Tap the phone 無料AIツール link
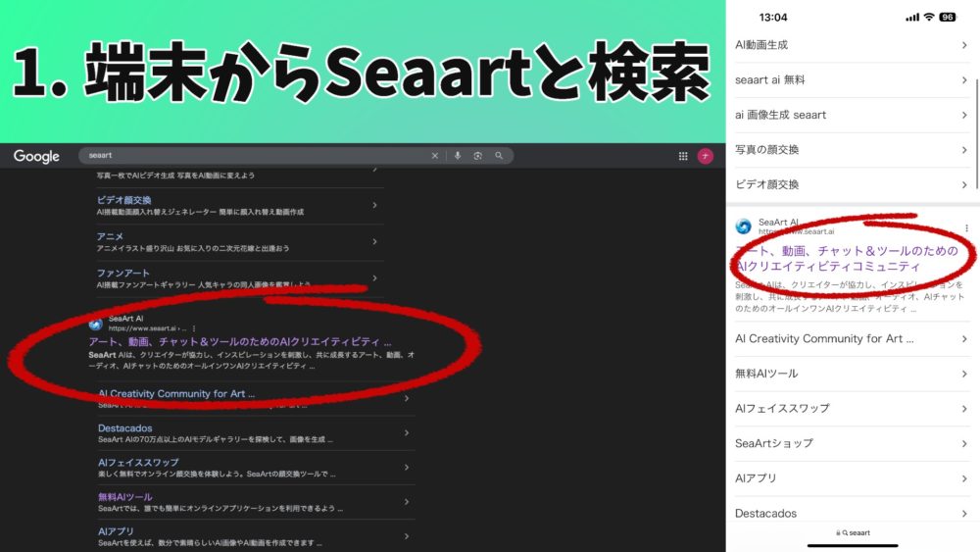The image size is (980, 552). click(766, 374)
